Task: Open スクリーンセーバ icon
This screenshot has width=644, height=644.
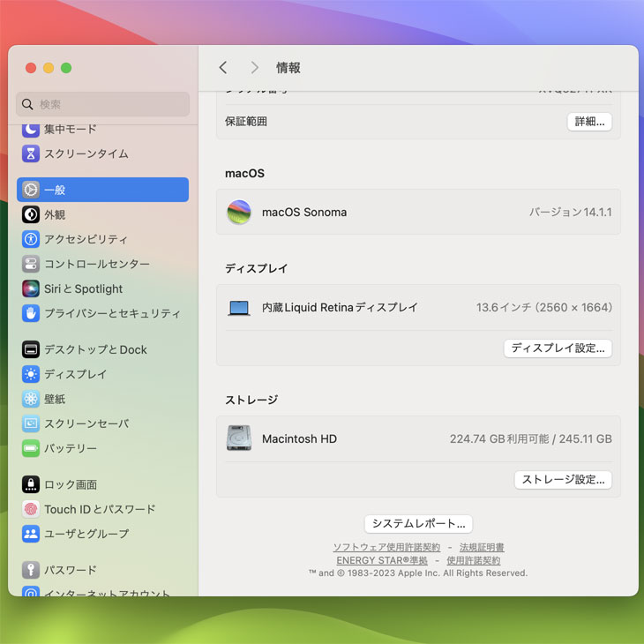Action: click(31, 423)
